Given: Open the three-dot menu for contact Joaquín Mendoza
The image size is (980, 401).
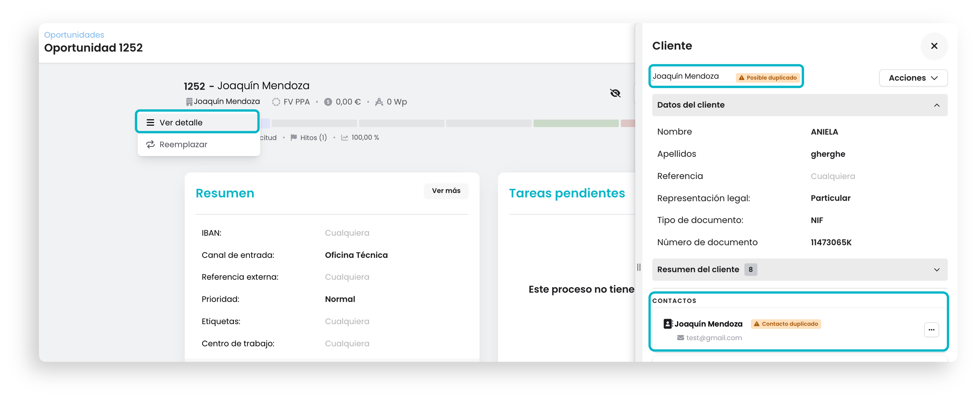Looking at the screenshot, I should click(x=931, y=330).
